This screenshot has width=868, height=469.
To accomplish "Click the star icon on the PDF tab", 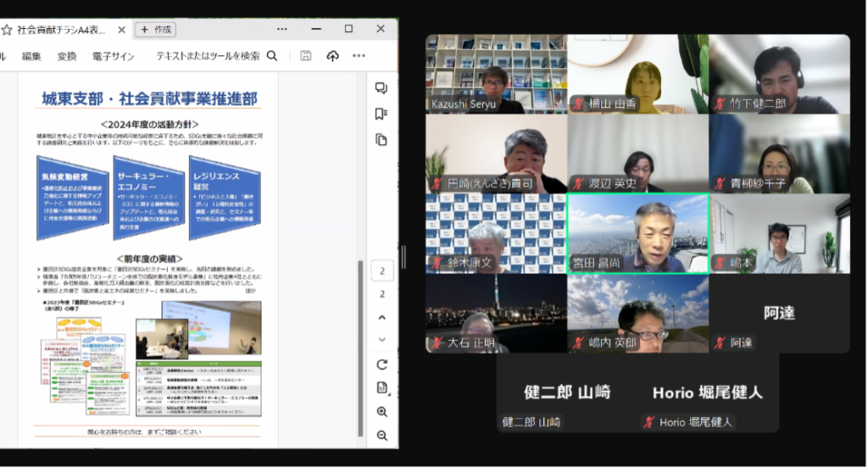I will [x=7, y=30].
